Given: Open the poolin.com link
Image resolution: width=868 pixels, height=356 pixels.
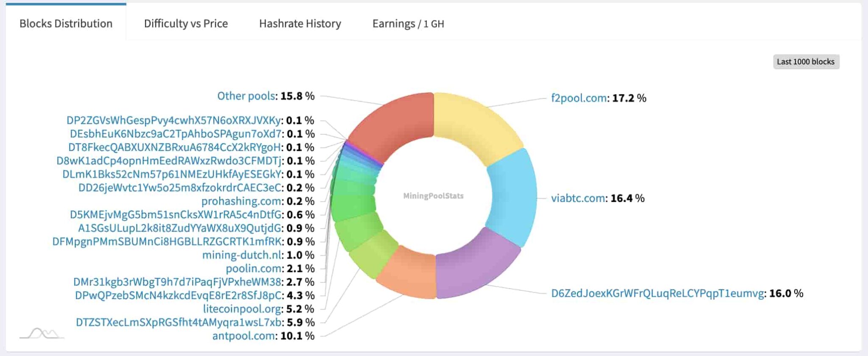Looking at the screenshot, I should 253,268.
